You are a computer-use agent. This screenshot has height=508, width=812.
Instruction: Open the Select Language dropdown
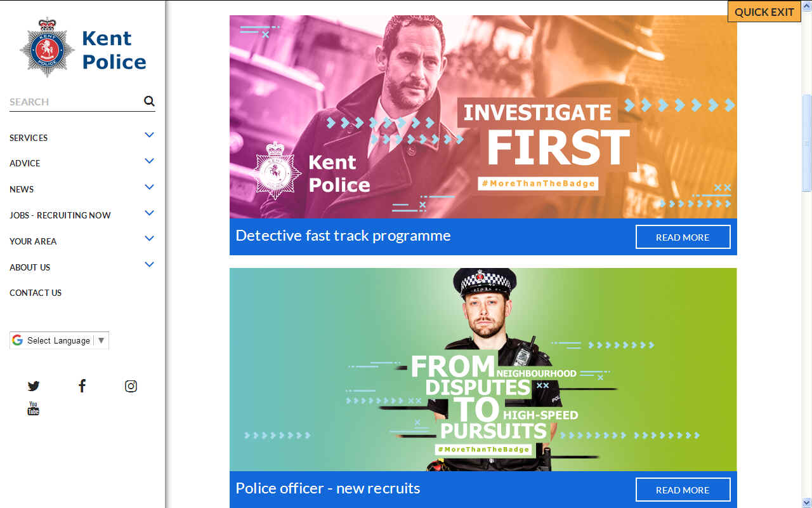[x=60, y=340]
